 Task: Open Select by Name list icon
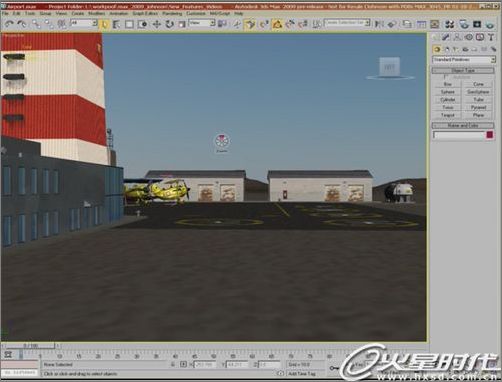[116, 24]
